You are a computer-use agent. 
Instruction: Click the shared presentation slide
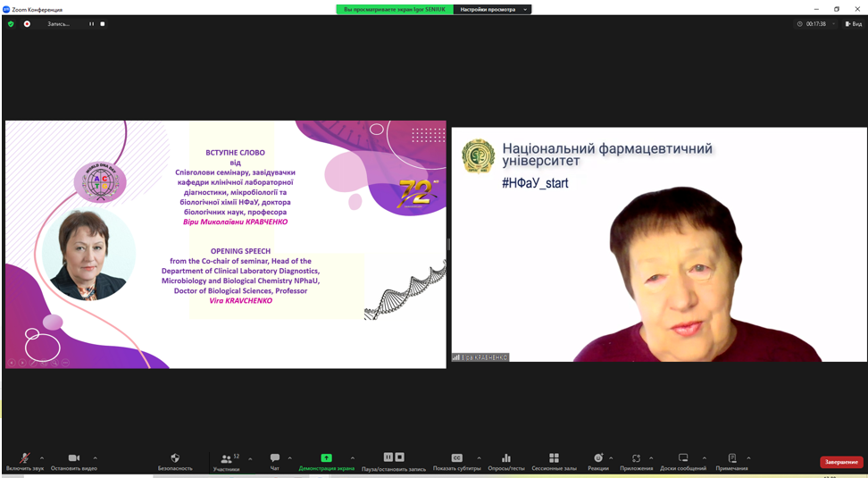pos(225,244)
